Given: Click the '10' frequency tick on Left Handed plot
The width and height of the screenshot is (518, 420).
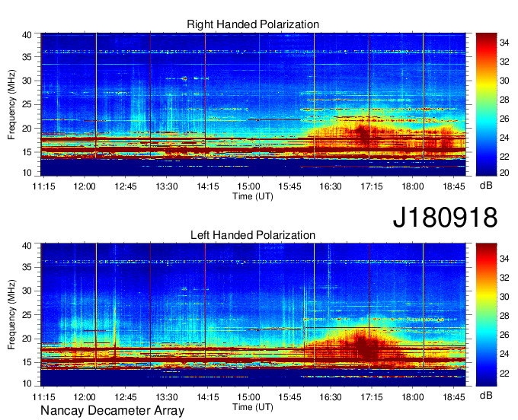Looking at the screenshot, I should point(27,383).
